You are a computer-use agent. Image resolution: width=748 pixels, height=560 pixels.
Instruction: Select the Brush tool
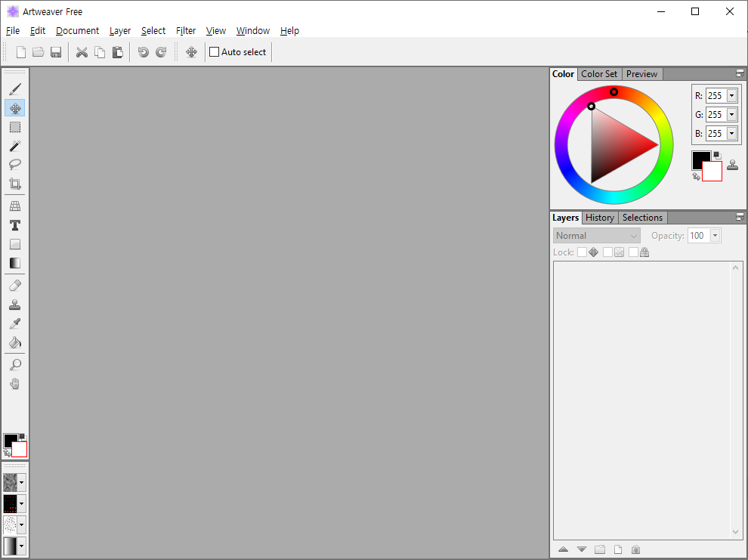(15, 89)
